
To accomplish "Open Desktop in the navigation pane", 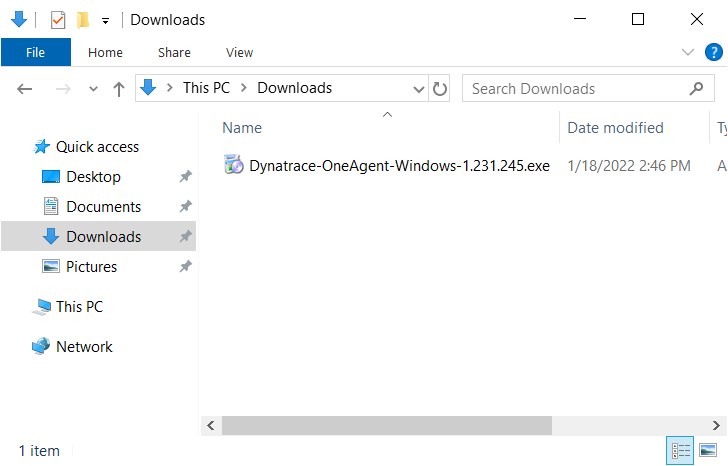I will click(93, 176).
